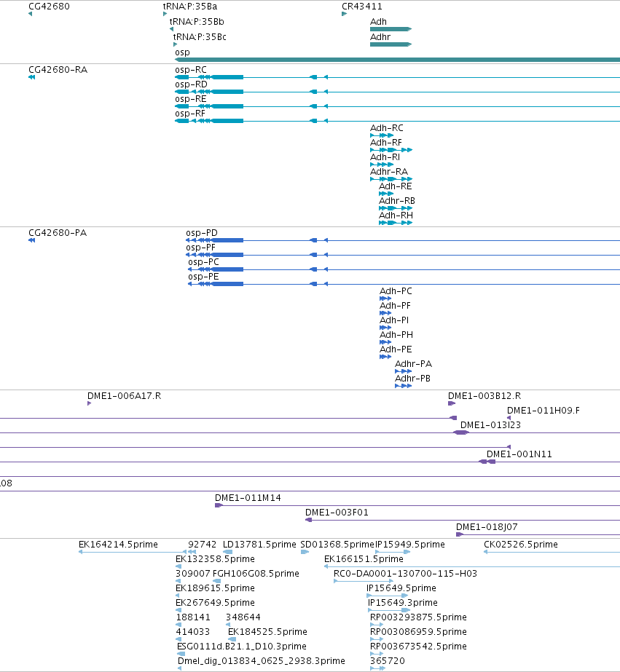The image size is (620, 672).
Task: Select the osp-PC protein label
Action: [x=204, y=262]
